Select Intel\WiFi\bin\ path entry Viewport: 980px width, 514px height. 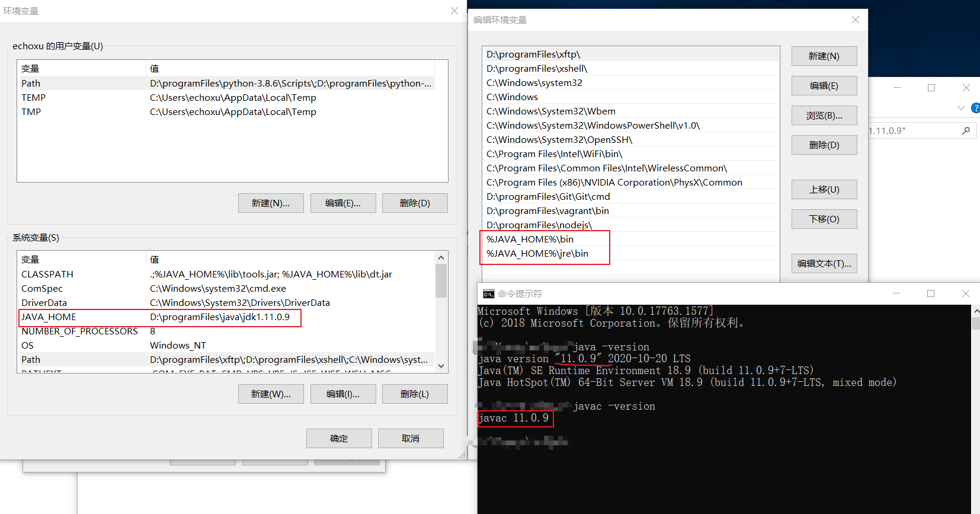631,154
